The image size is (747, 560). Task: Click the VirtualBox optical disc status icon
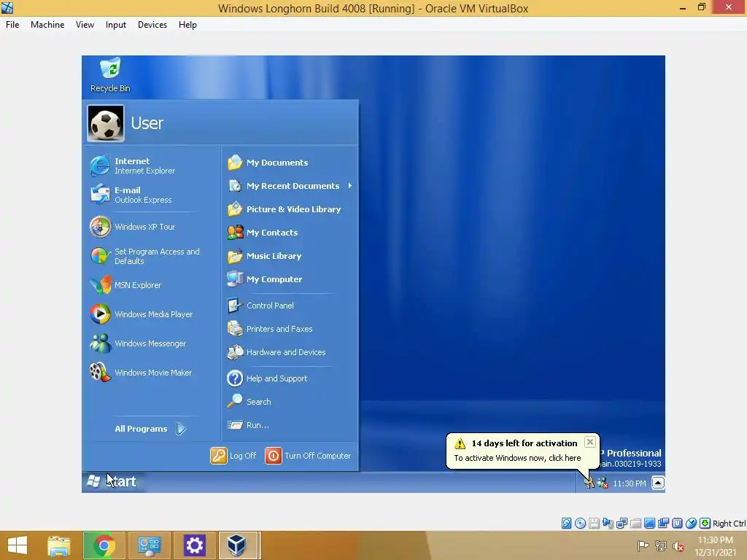[580, 524]
